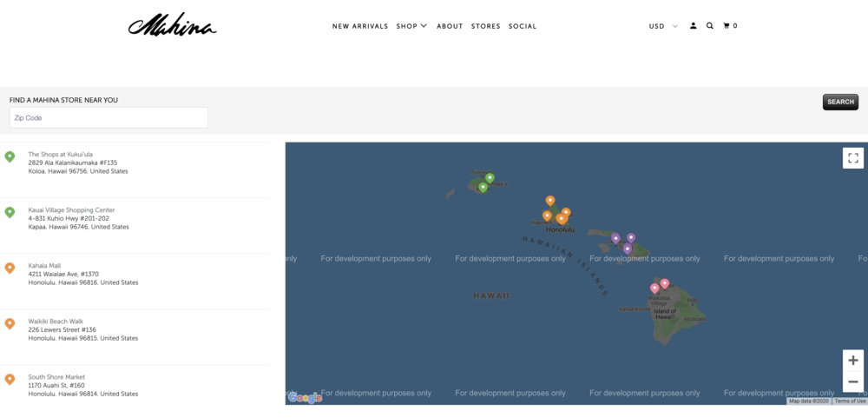
Task: Open the ABOUT page
Action: click(x=450, y=26)
